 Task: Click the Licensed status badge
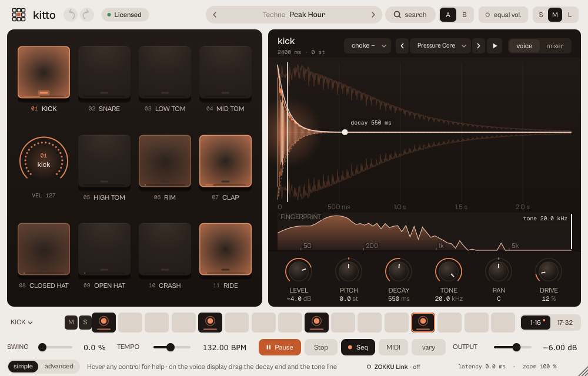(x=125, y=15)
